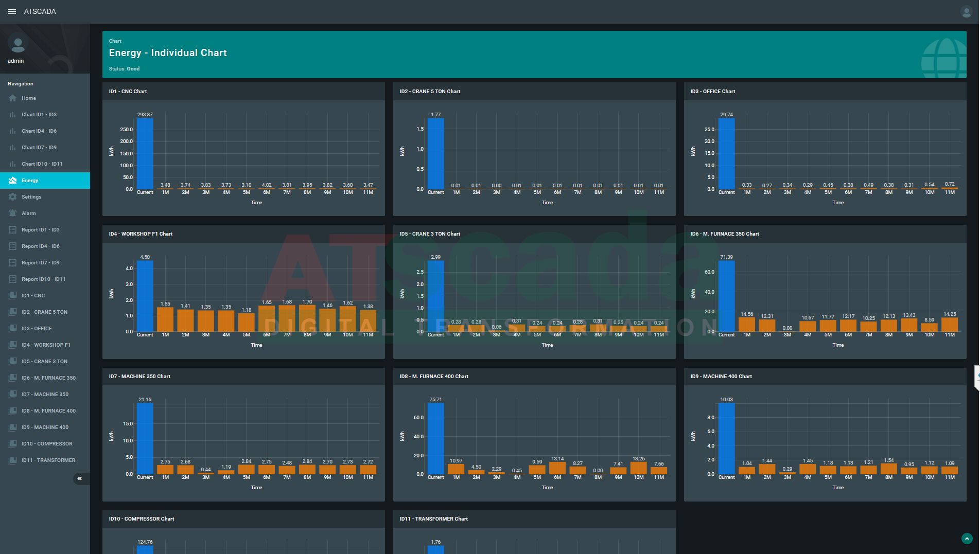Click Report ID1 - ID3 list icon

pos(13,230)
